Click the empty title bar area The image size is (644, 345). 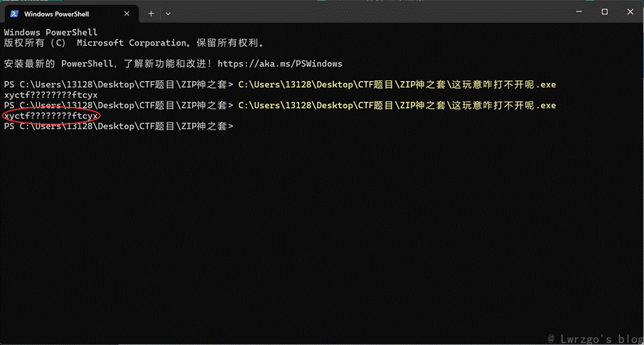coord(370,12)
